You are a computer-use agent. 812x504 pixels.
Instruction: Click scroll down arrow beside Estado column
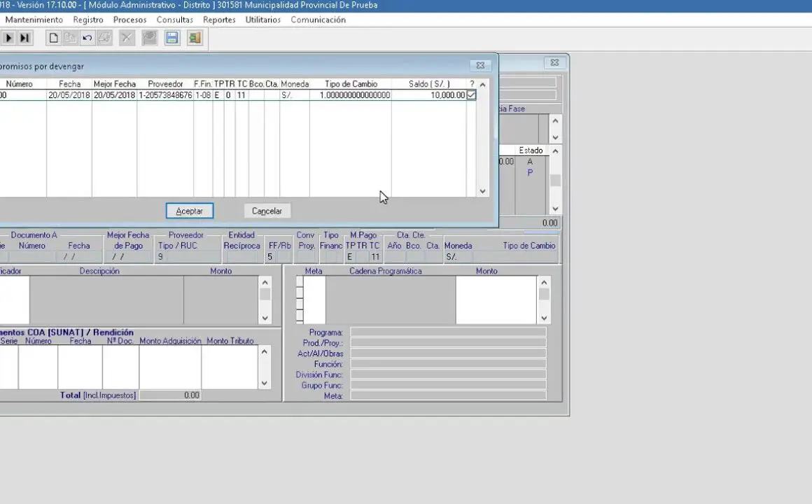(555, 209)
